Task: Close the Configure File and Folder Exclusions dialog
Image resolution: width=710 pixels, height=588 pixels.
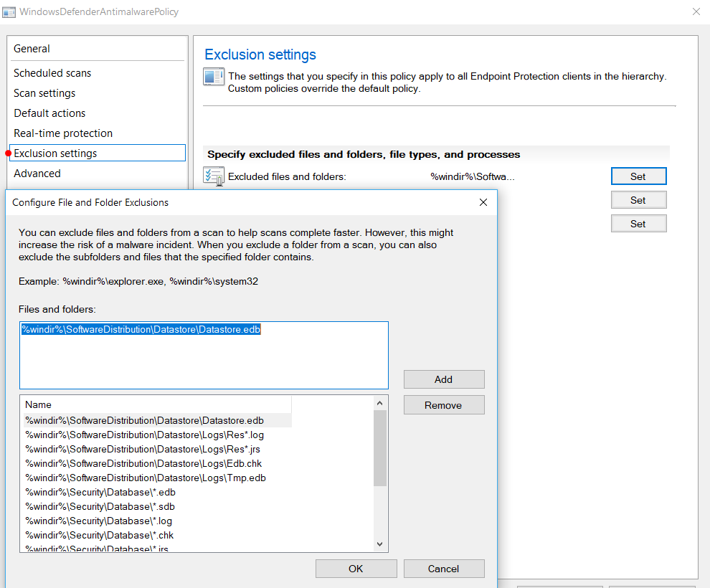Action: click(483, 202)
